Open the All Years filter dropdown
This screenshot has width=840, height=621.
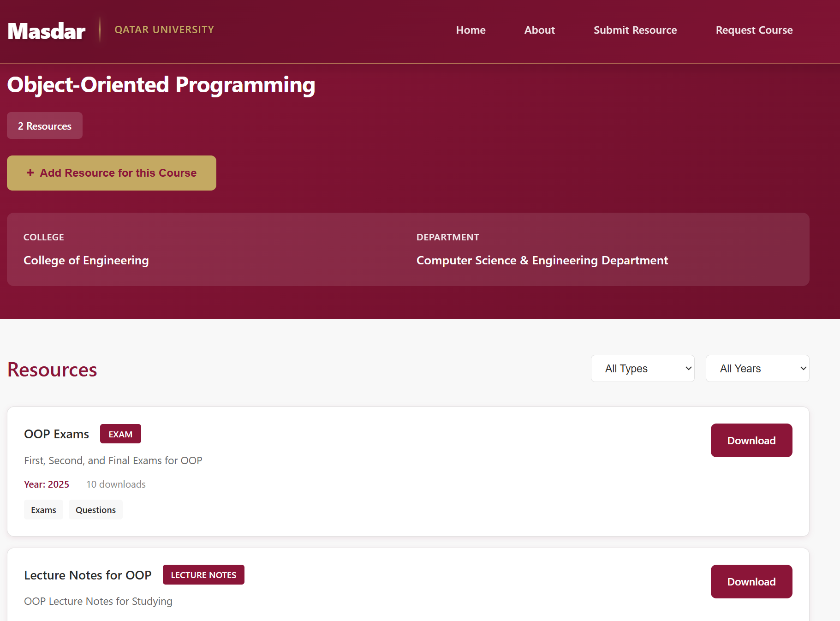click(x=757, y=368)
